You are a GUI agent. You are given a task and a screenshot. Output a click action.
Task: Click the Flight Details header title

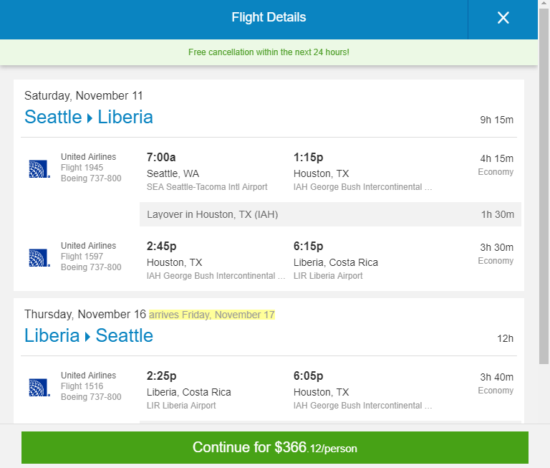pos(269,17)
